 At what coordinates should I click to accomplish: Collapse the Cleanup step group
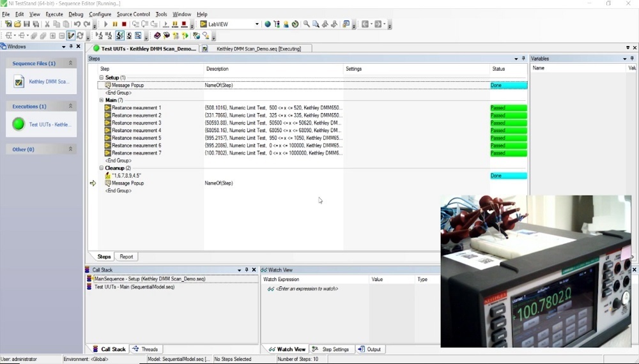pos(102,168)
